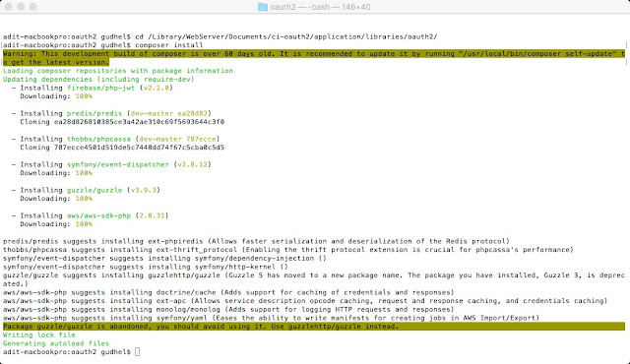Screen dimensions: 630x364
Task: Click the 'Generating autoload files' line
Action: click(x=56, y=343)
